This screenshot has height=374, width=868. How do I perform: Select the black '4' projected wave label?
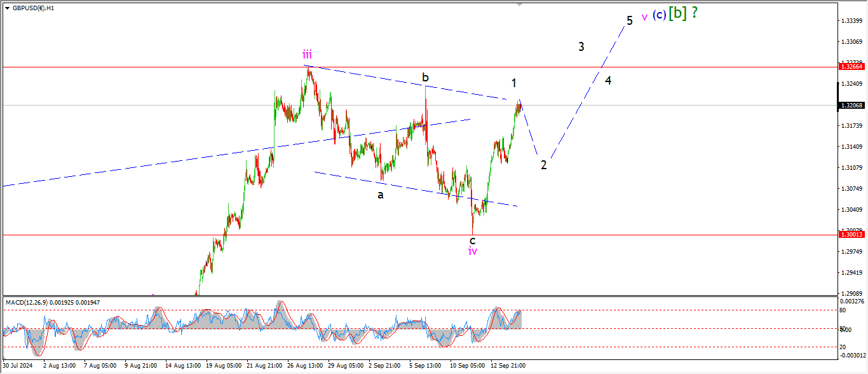click(x=608, y=81)
